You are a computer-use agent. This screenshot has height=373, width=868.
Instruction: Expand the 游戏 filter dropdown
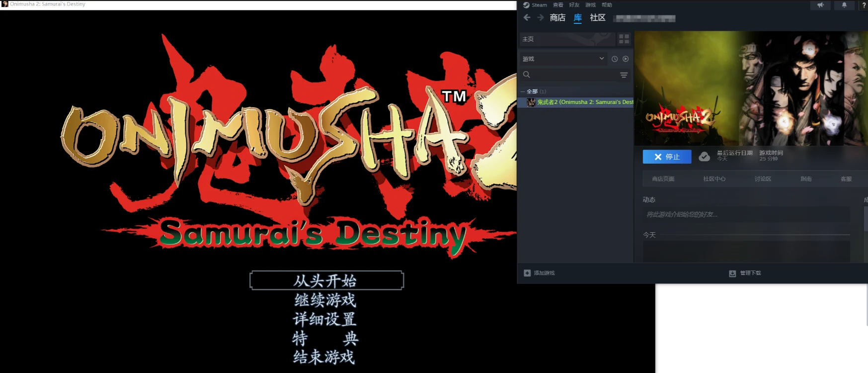coord(563,59)
